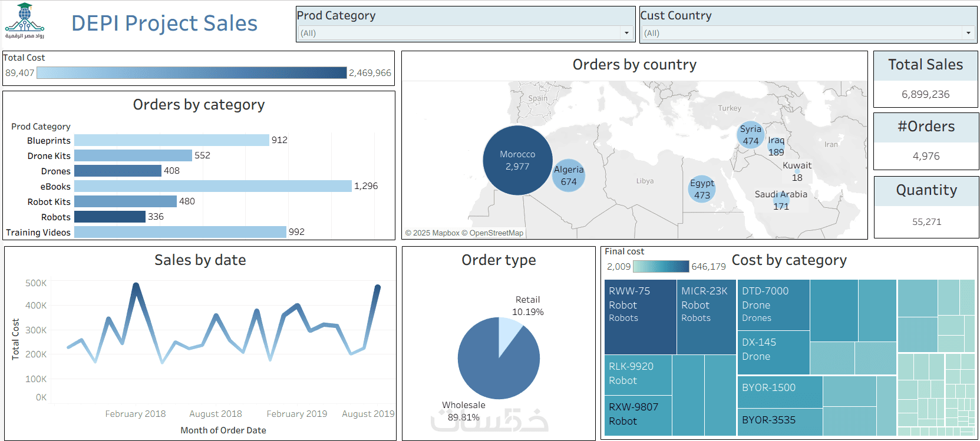Screen dimensions: 980x441
Task: Click the eBooks value label 1,296
Action: 366,186
